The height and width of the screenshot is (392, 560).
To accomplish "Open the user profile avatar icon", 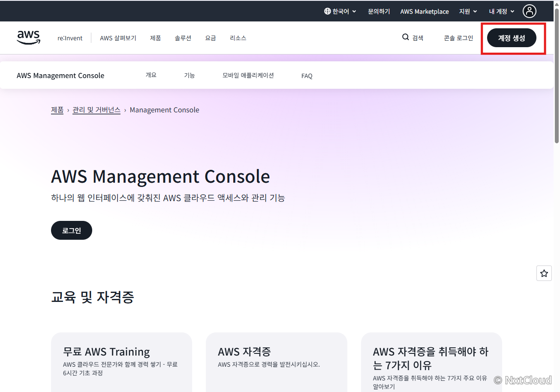I will [x=530, y=11].
